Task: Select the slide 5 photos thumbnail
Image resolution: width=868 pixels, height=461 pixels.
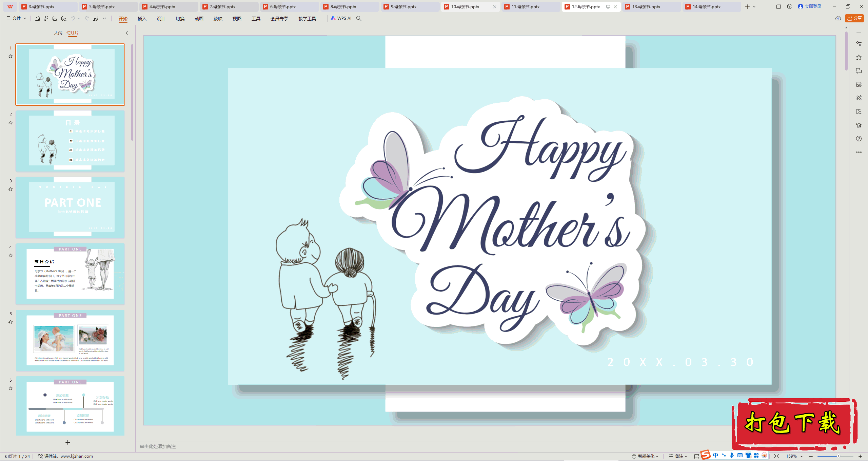Action: click(x=70, y=340)
